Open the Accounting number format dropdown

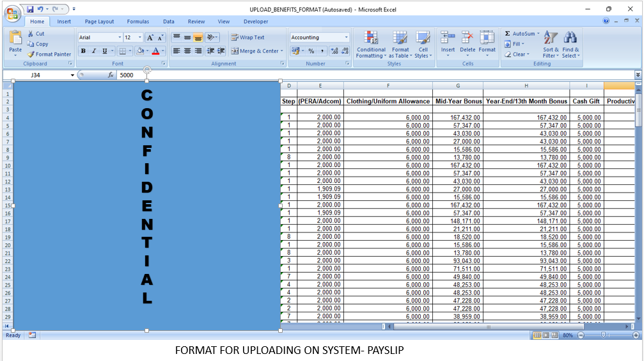coord(346,37)
